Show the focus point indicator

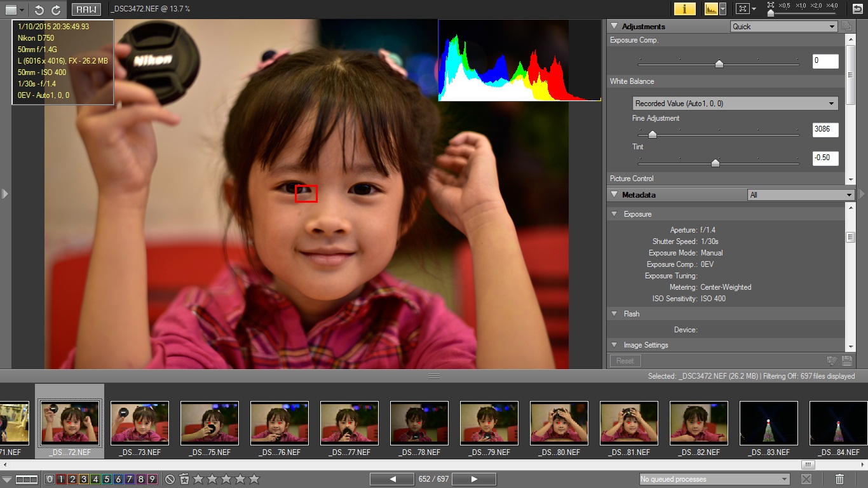[x=742, y=9]
